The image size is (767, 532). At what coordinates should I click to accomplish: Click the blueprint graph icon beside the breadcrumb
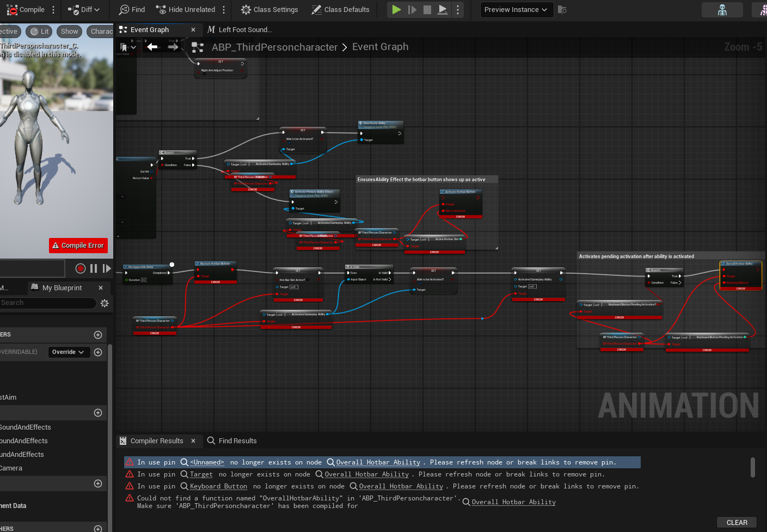coord(198,47)
